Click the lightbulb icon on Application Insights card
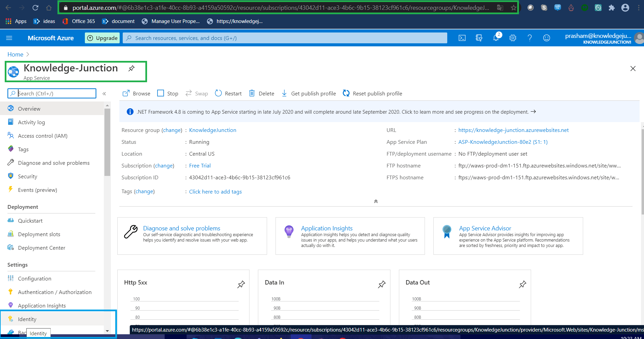The width and height of the screenshot is (644, 339). click(x=289, y=232)
